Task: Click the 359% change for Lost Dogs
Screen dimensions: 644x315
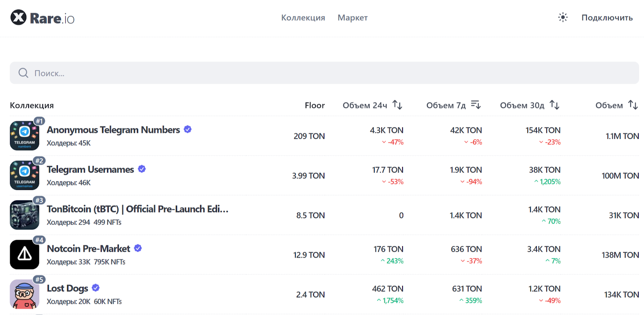Action: 471,301
